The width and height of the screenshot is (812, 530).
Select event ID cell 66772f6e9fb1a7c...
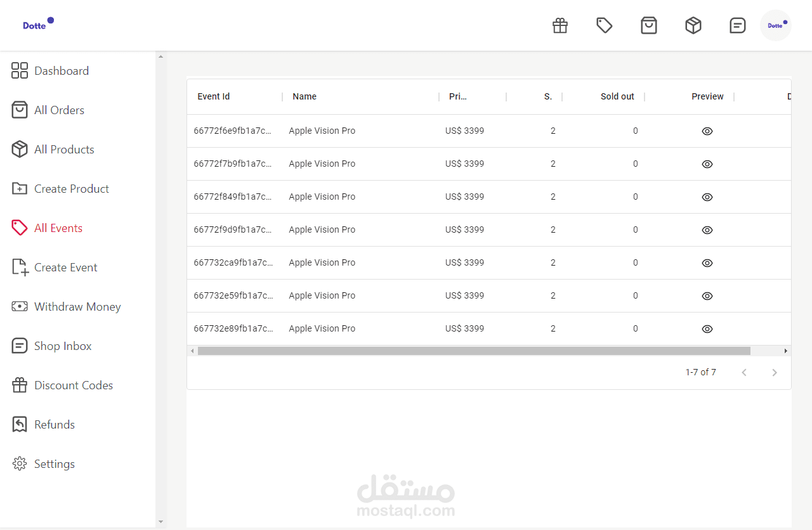[x=233, y=131]
